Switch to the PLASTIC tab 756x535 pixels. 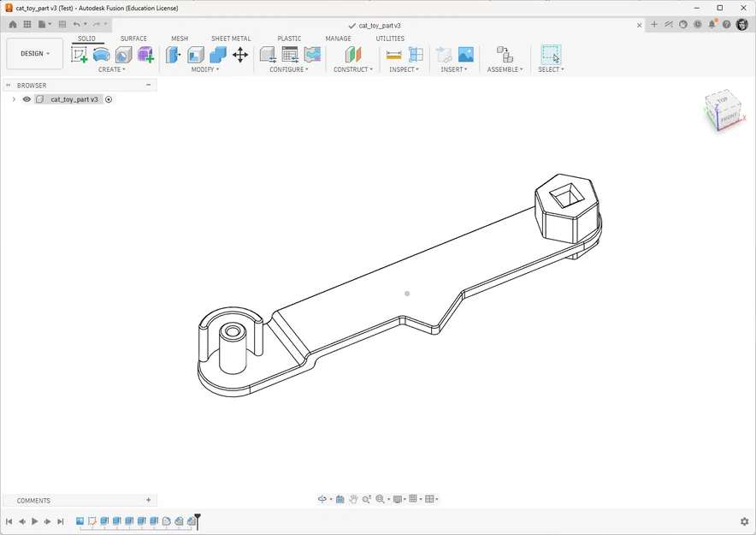click(289, 39)
